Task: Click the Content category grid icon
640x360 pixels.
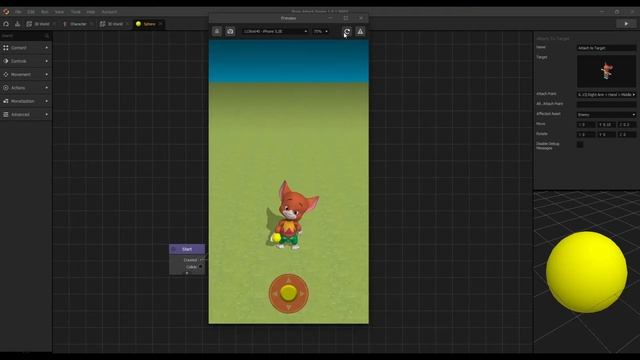Action: (x=6, y=48)
